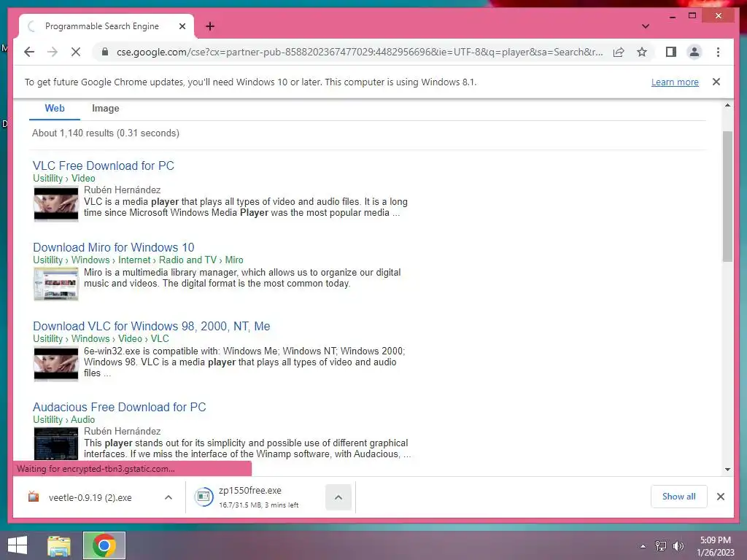Open the Windows Start menu
The image size is (747, 560).
pos(18,545)
